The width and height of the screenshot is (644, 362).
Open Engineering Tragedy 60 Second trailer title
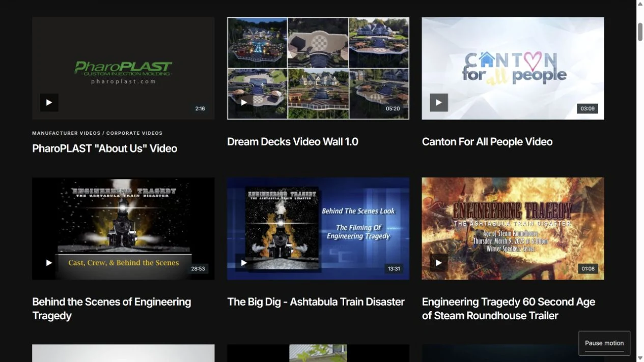click(x=509, y=309)
